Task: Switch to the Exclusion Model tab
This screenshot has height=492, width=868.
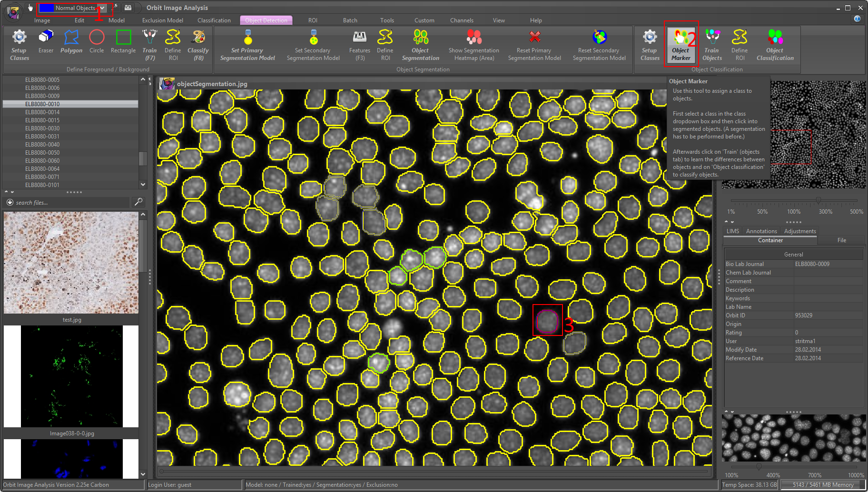Action: tap(162, 20)
